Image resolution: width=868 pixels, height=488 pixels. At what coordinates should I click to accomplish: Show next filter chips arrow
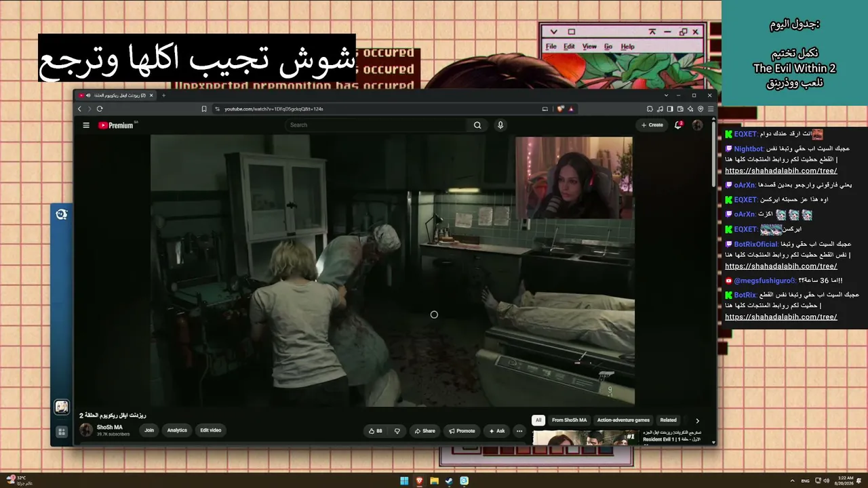coord(697,420)
